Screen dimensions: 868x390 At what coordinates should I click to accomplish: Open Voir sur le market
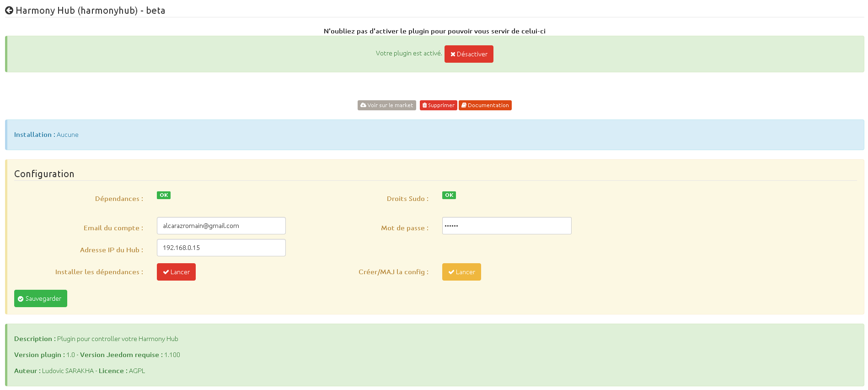coord(387,105)
